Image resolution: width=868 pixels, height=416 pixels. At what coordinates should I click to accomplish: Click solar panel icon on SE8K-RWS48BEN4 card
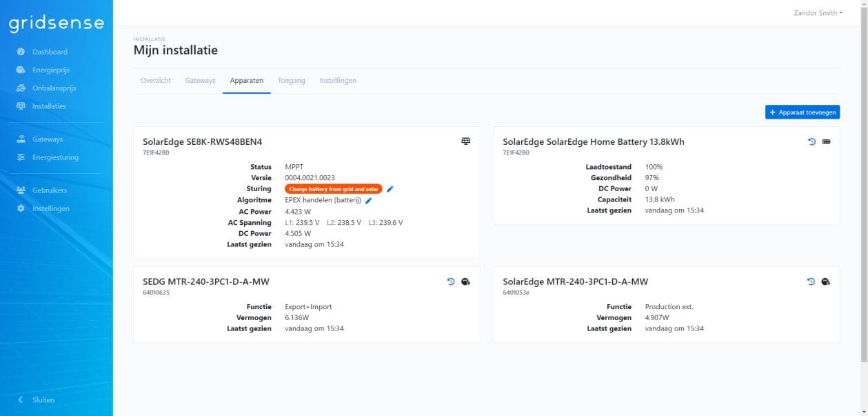pyautogui.click(x=466, y=141)
